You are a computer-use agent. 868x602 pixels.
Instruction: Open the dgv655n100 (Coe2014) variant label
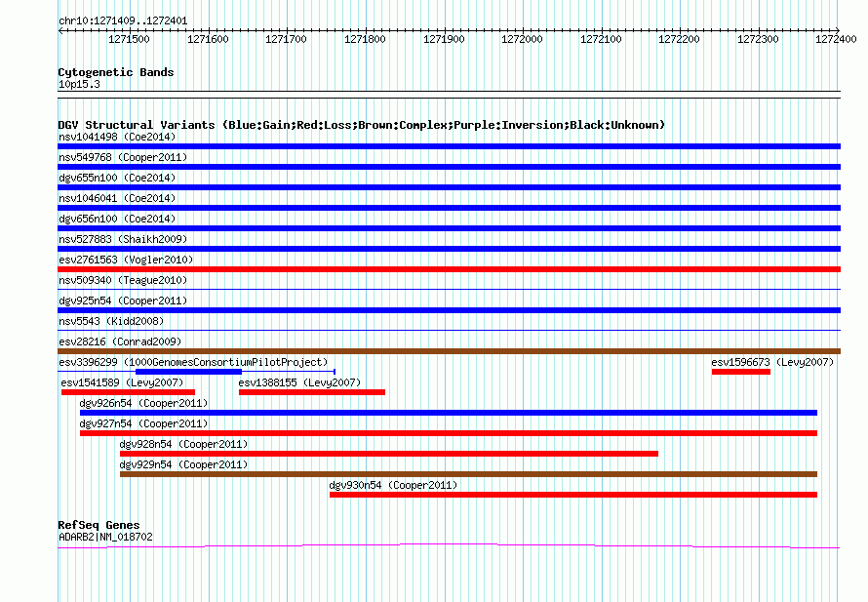click(x=117, y=178)
